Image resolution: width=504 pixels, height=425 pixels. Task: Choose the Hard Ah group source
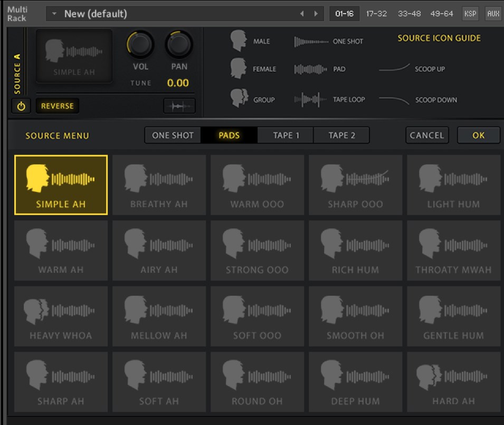453,382
